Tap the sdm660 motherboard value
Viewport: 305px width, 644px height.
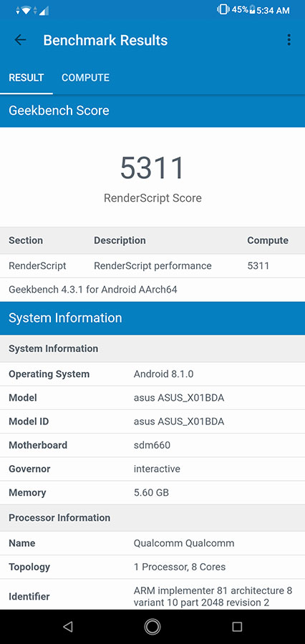coord(152,445)
